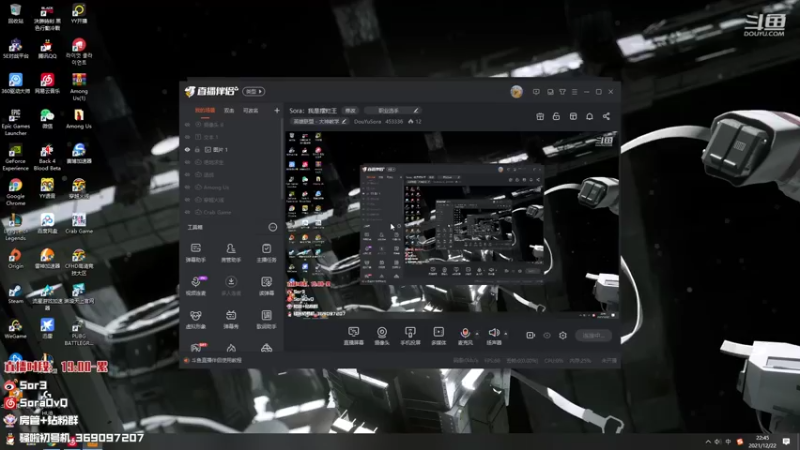Click the Epic Games Launcher desktop icon

tap(15, 122)
